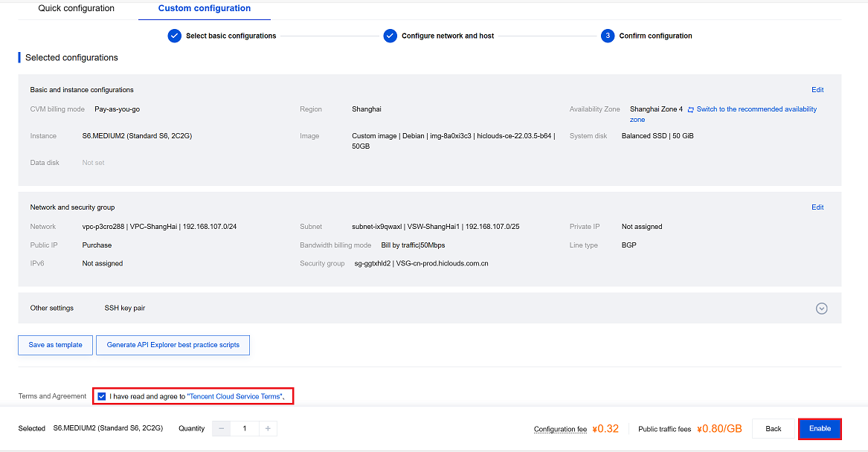Click the Custom image Debian value
Screen dimensions: 868x452
(454, 141)
